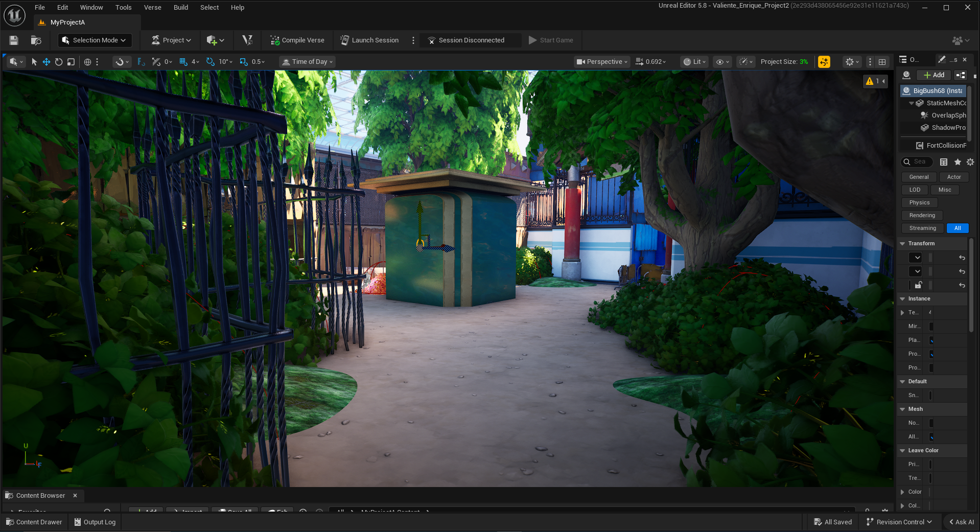This screenshot has height=532, width=980.
Task: Open the Time of Day dropdown
Action: tap(308, 62)
